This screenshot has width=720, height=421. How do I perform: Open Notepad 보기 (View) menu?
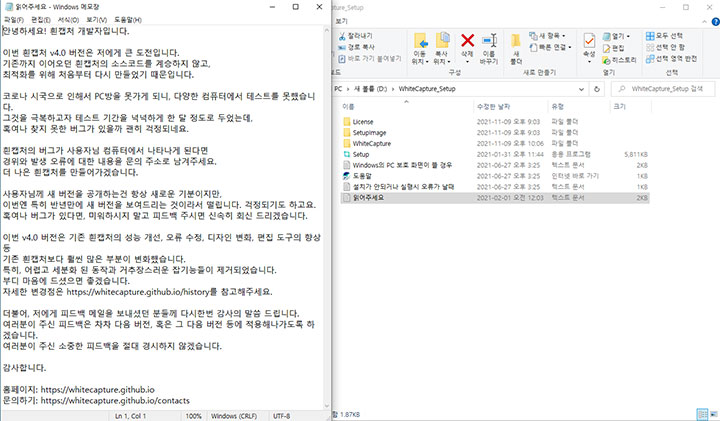click(x=96, y=20)
